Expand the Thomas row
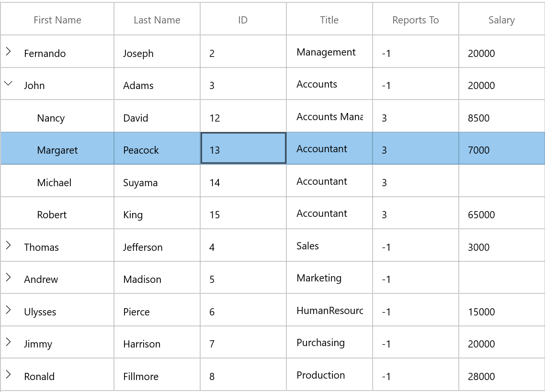The height and width of the screenshot is (392, 545). 8,245
